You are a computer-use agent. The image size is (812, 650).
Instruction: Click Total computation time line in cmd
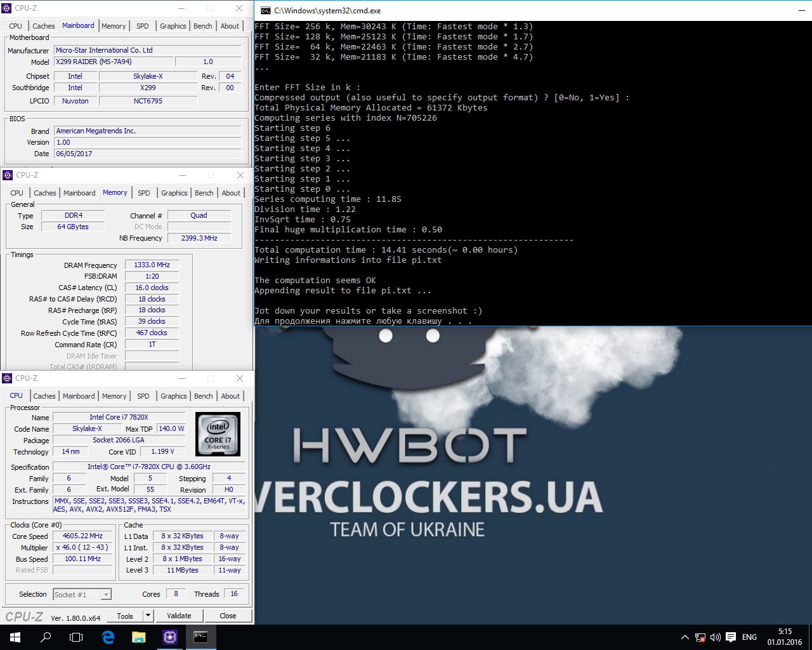[x=386, y=250]
